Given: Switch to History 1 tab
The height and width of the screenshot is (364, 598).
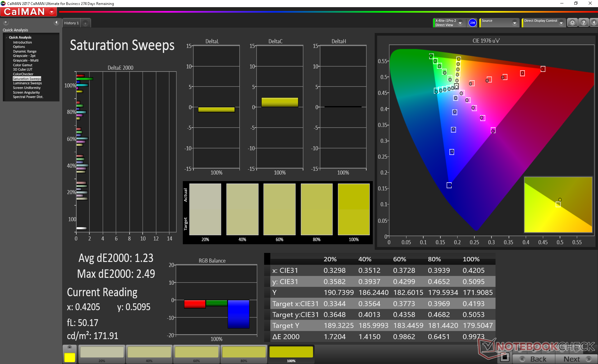Looking at the screenshot, I should pyautogui.click(x=71, y=23).
